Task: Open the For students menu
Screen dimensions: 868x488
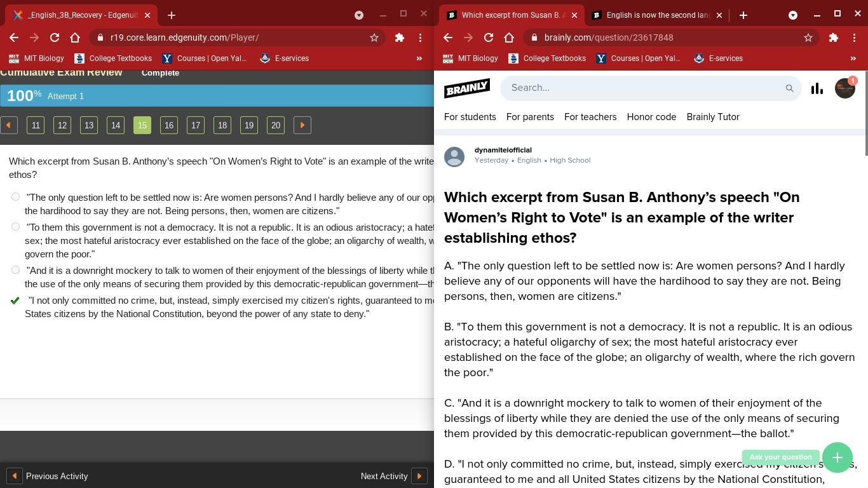Action: [x=470, y=117]
